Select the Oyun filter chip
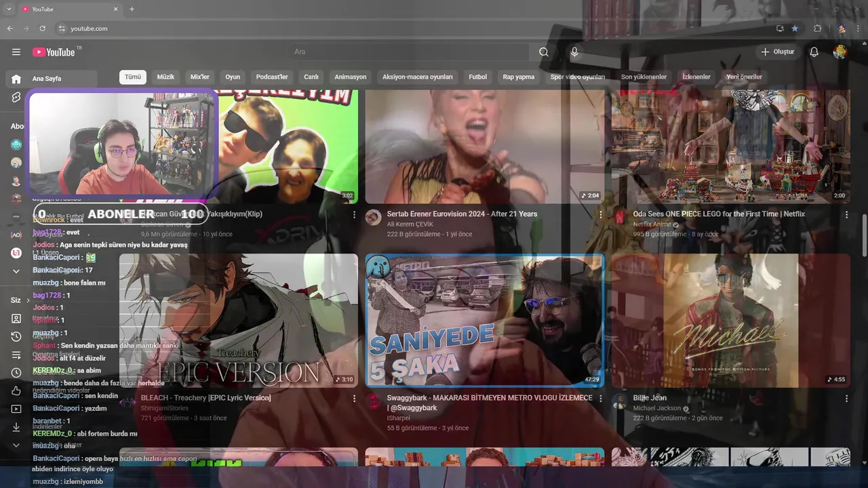This screenshot has height=488, width=868. click(x=233, y=77)
